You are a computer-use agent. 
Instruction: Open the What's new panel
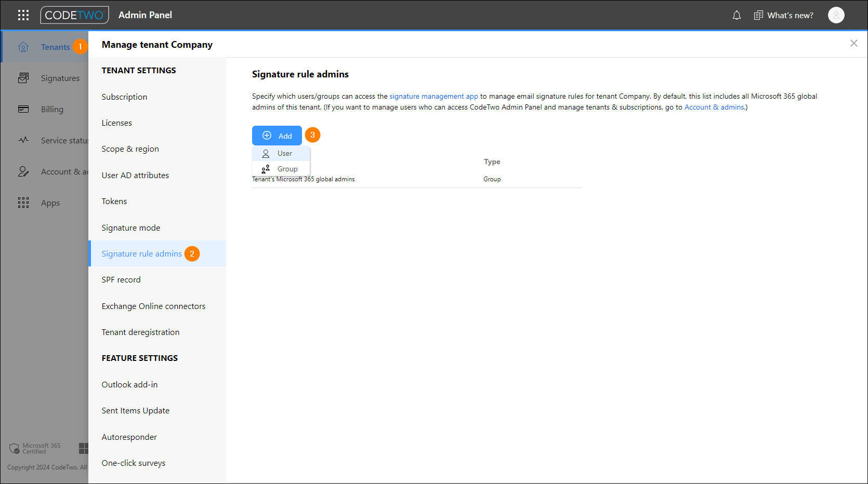click(x=783, y=15)
